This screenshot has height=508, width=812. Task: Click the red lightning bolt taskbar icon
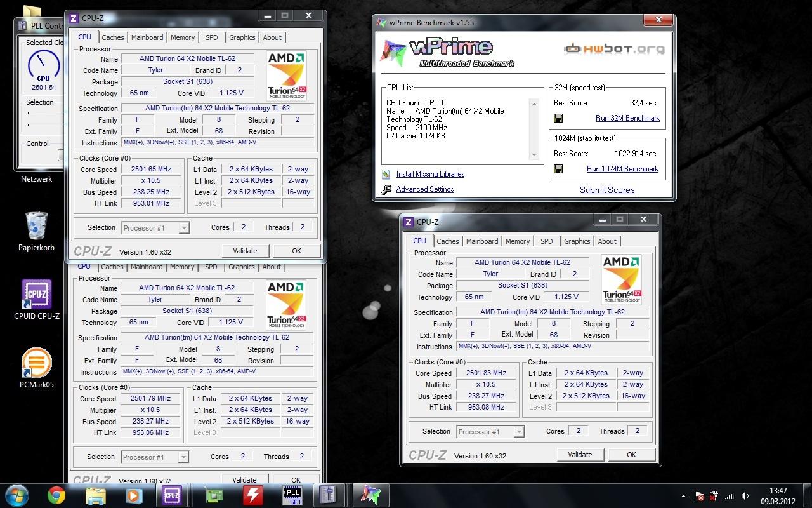click(254, 495)
